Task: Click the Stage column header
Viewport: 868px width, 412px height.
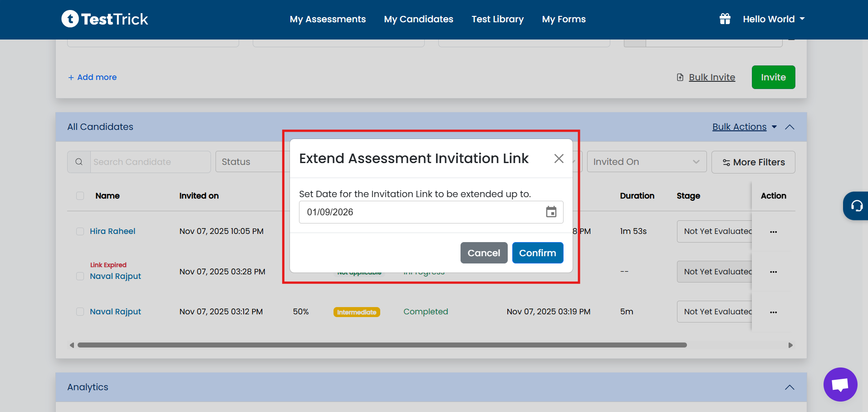Action: click(688, 196)
